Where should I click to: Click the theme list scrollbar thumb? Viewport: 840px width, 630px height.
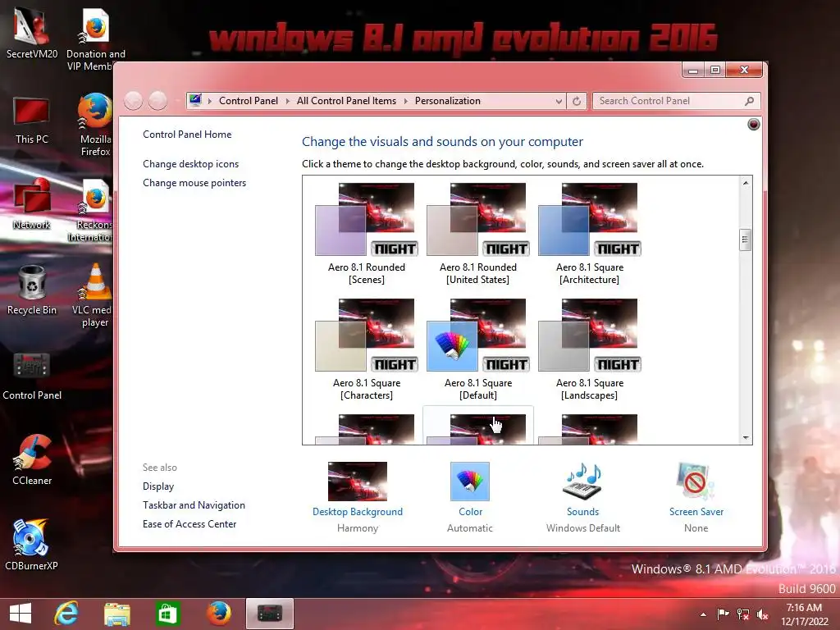(745, 240)
